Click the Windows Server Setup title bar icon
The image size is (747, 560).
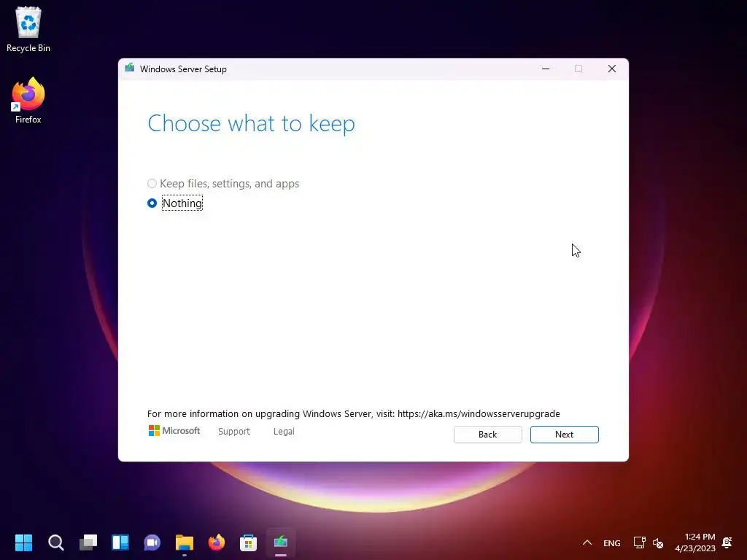pyautogui.click(x=130, y=69)
